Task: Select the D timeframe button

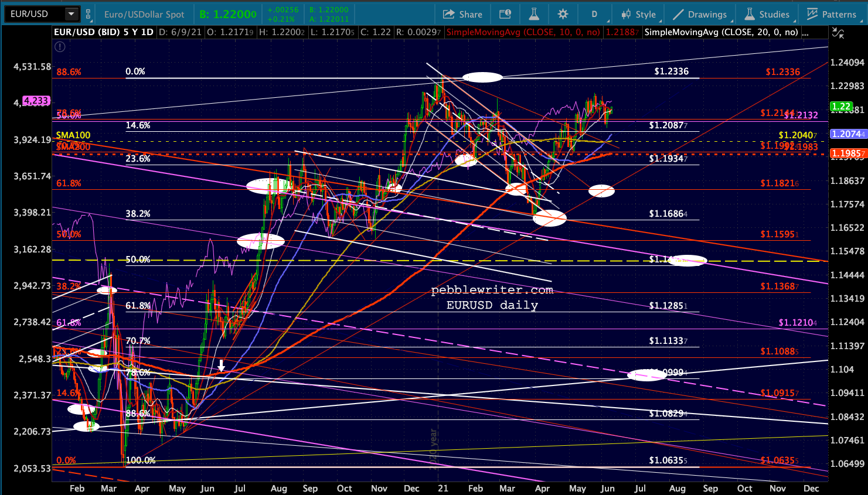Action: (594, 14)
